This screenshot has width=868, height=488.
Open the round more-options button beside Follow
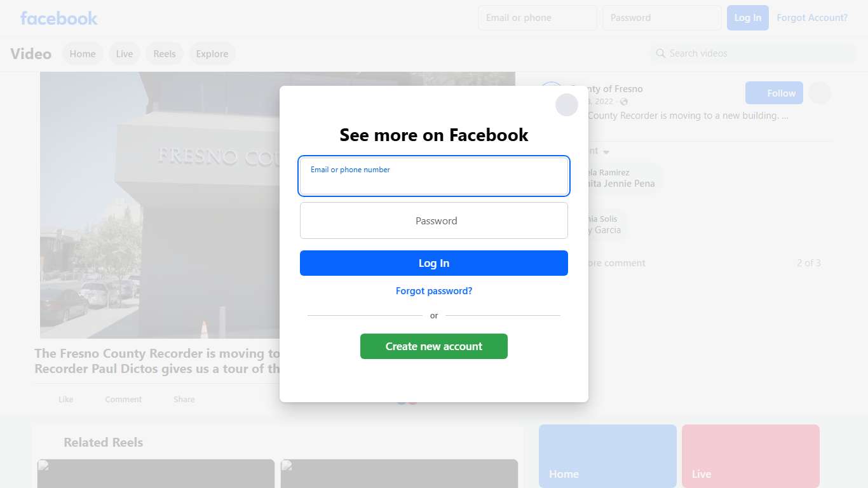[820, 93]
